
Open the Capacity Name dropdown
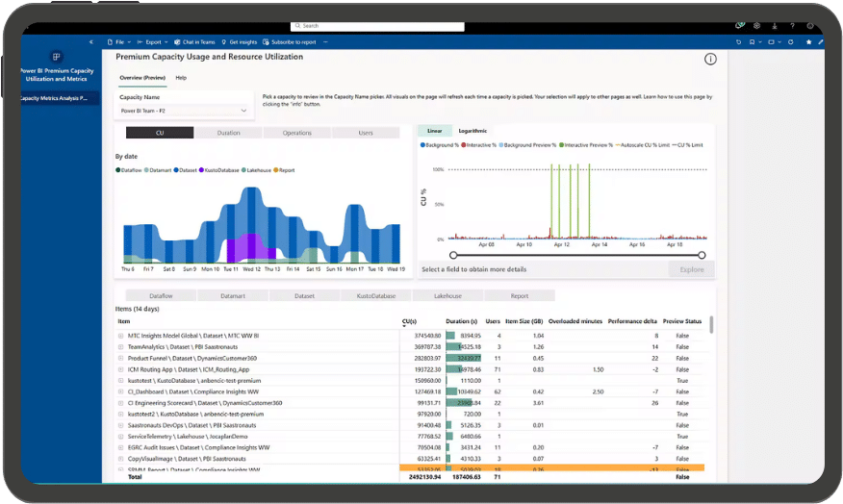[184, 111]
